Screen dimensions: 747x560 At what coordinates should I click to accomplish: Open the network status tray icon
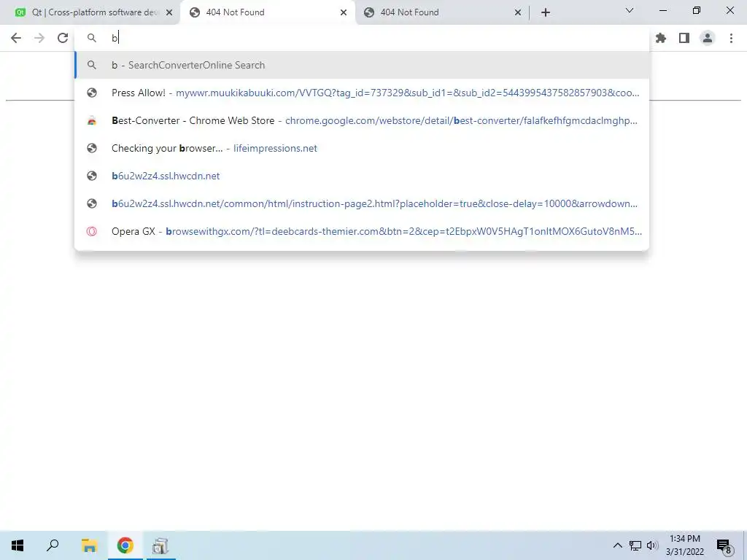(635, 545)
